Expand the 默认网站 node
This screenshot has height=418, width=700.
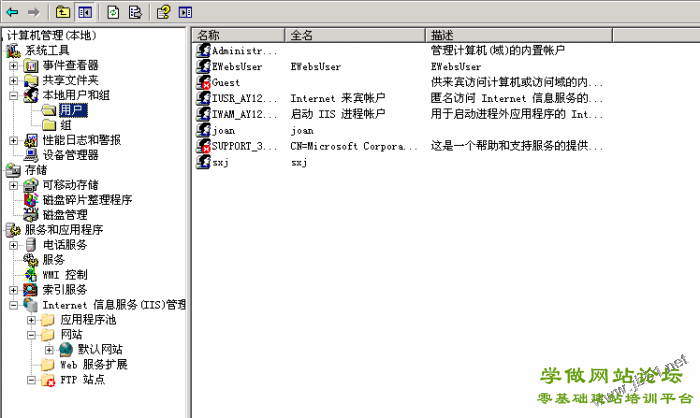click(49, 350)
